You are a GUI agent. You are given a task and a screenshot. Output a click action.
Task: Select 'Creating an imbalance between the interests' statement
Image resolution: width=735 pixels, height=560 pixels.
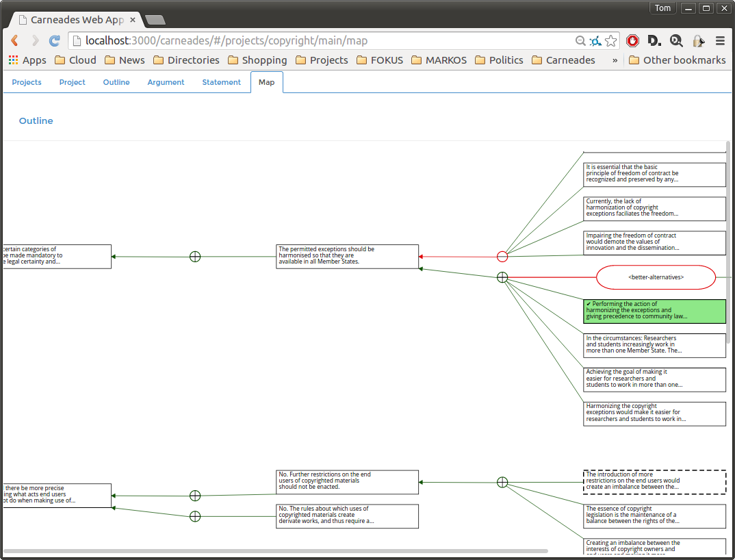(x=654, y=546)
